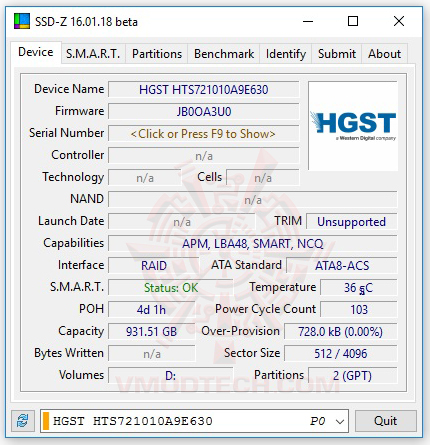Close the SSD-Z window

399,22
